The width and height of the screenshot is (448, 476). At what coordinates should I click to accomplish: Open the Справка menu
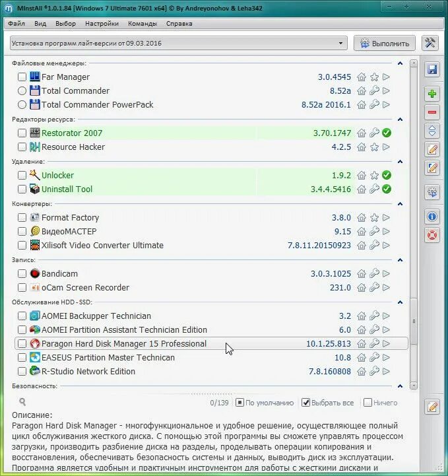pos(179,23)
